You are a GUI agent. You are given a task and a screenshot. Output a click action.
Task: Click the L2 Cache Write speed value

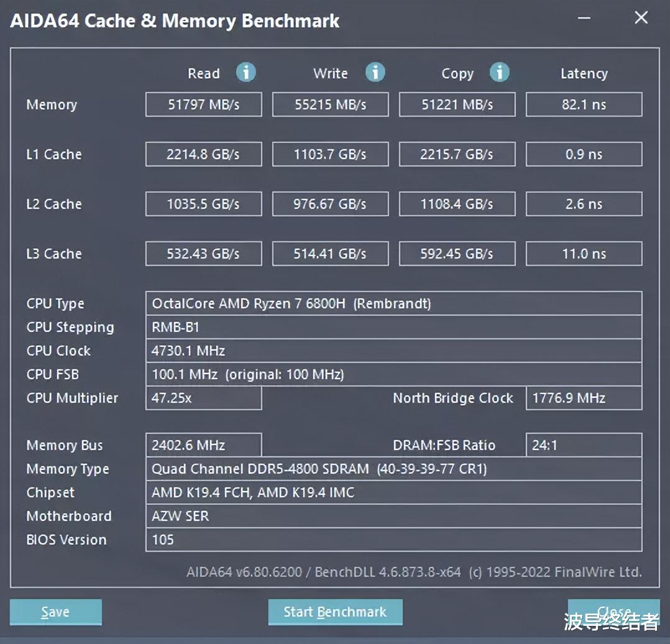330,204
